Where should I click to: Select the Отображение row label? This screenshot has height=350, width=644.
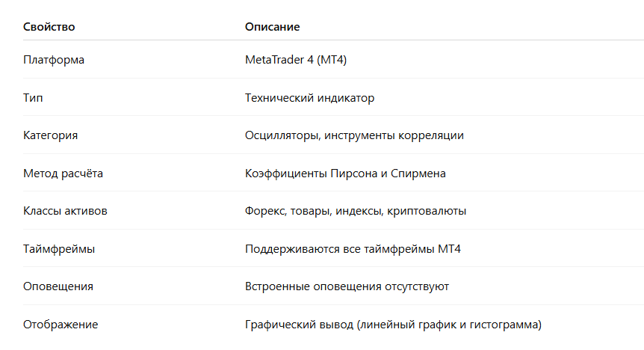point(61,325)
